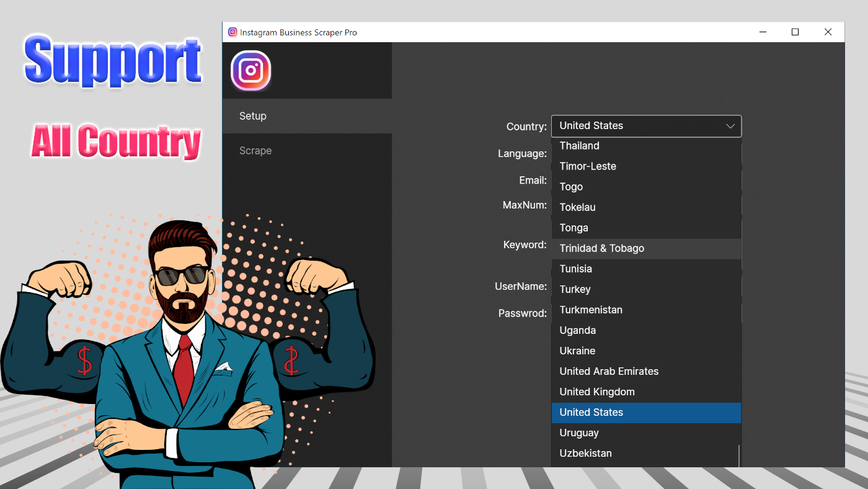Collapse the Country combo box
868x489 pixels.
[646, 126]
